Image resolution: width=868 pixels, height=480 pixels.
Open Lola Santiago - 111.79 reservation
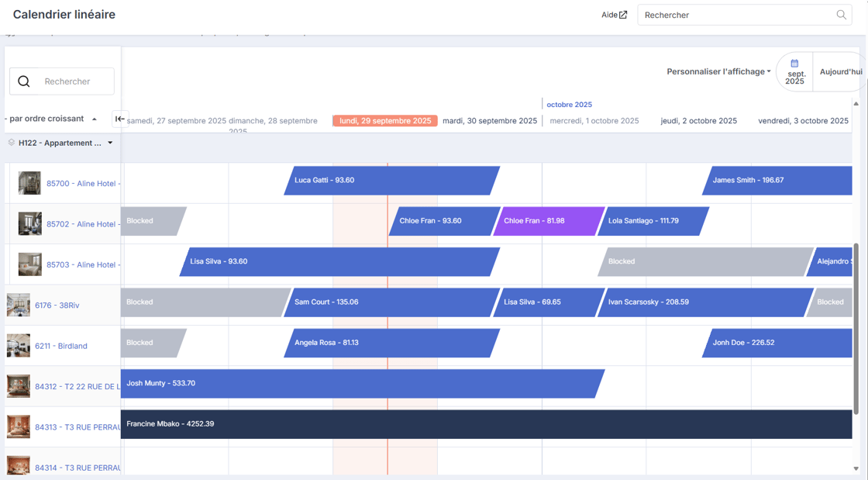tap(653, 221)
